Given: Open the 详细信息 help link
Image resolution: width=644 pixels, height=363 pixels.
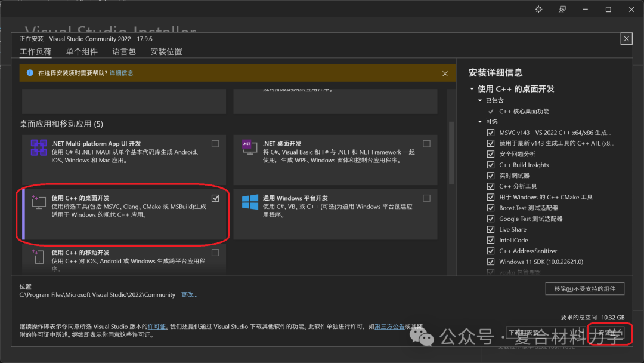Looking at the screenshot, I should click(x=121, y=73).
